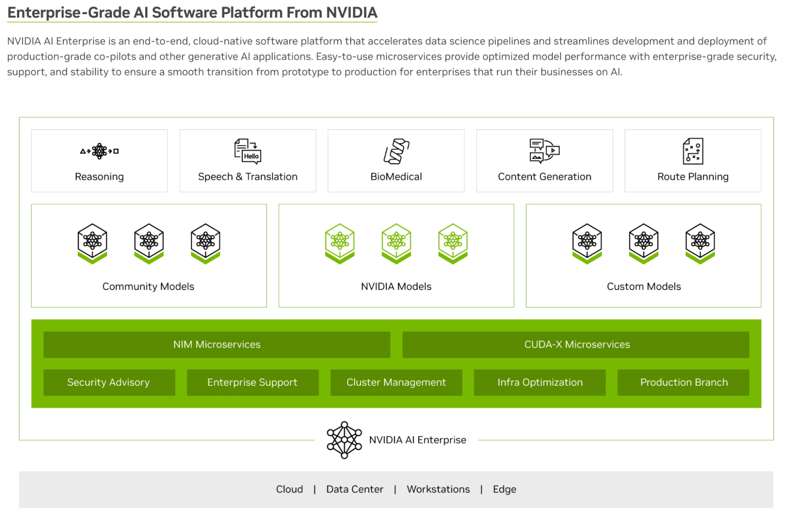Click the Route Planning label
The width and height of the screenshot is (789, 521).
[693, 177]
